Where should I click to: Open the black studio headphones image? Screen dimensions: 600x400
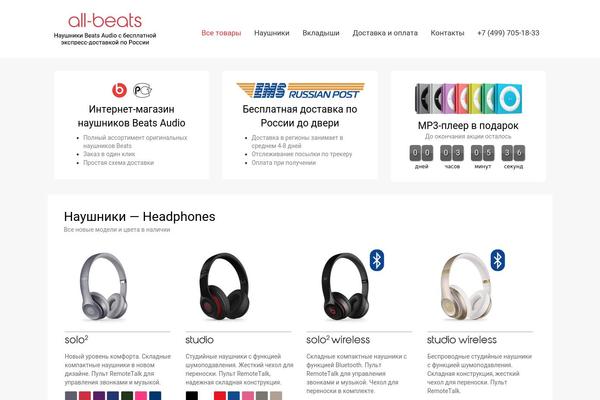(224, 286)
